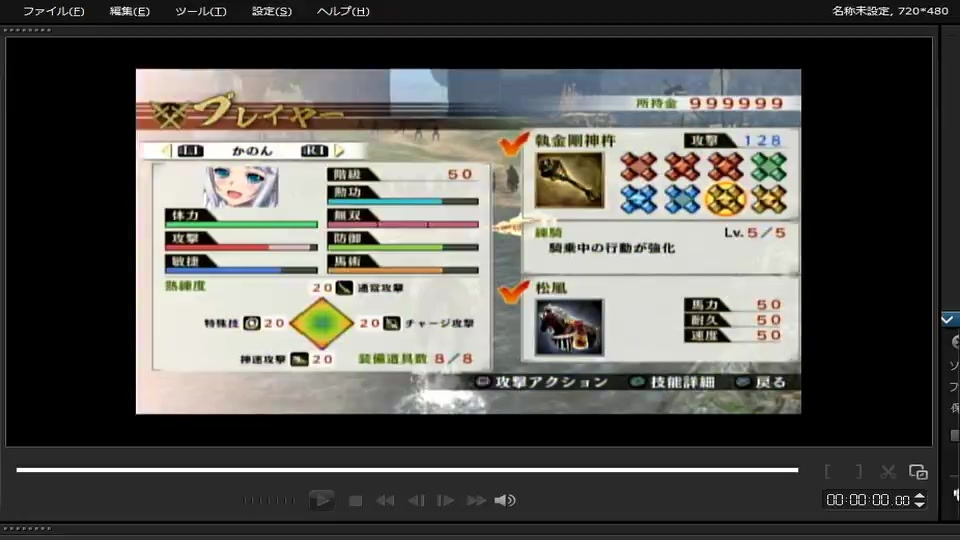Click the scissors cut-clip icon
This screenshot has width=960, height=540.
[x=888, y=471]
